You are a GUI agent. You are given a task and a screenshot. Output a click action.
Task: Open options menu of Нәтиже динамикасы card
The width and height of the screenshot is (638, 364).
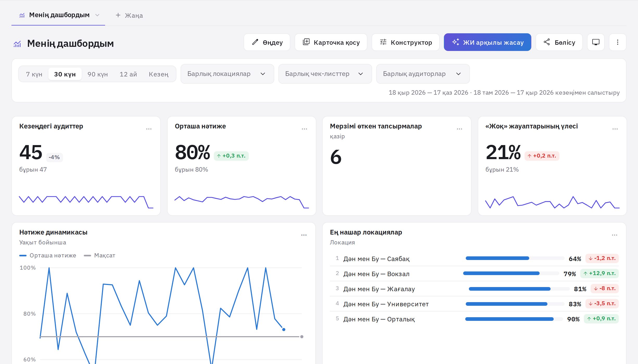pos(304,235)
